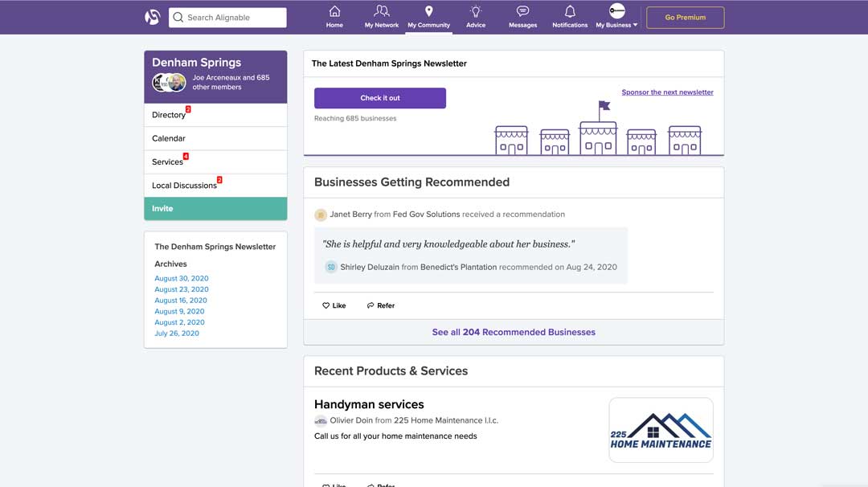This screenshot has width=868, height=487.
Task: Click Denham Springs member avatars
Action: [x=169, y=83]
